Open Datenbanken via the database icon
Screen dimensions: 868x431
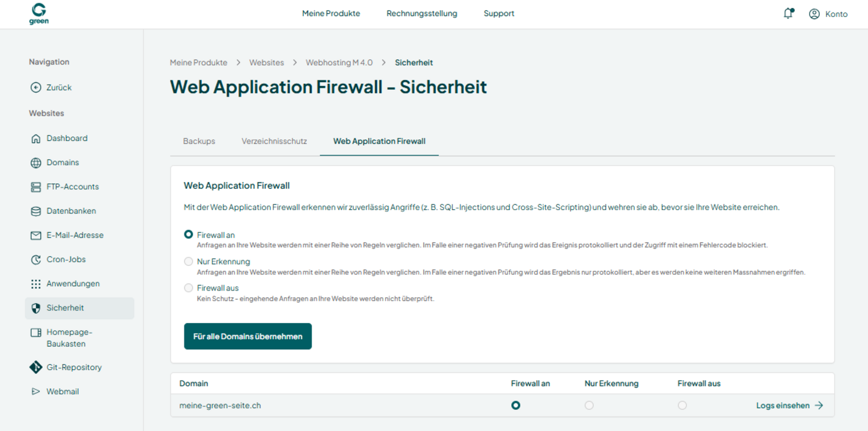click(x=36, y=211)
